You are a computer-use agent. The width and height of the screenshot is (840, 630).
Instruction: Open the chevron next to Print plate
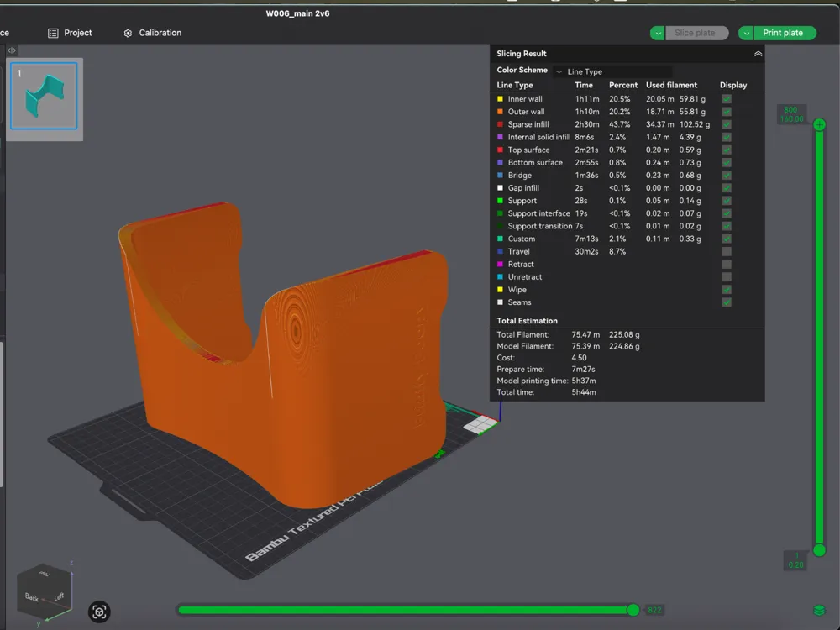[748, 33]
